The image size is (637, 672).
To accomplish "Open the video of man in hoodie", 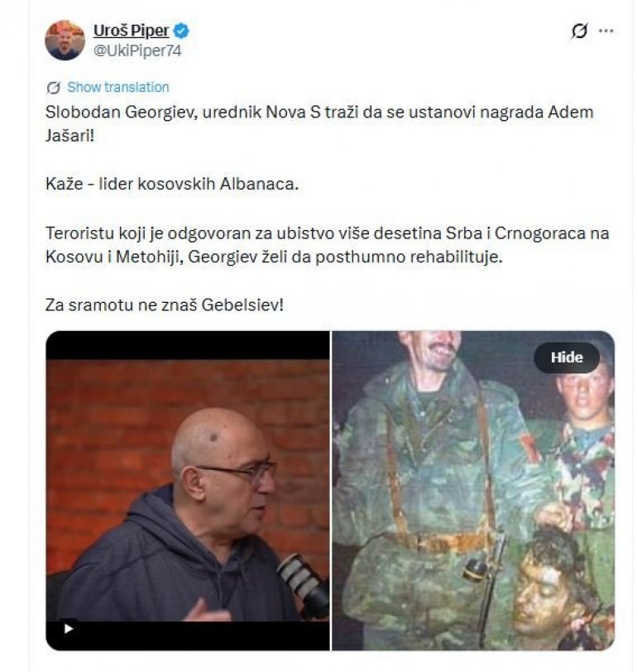I will 188,490.
